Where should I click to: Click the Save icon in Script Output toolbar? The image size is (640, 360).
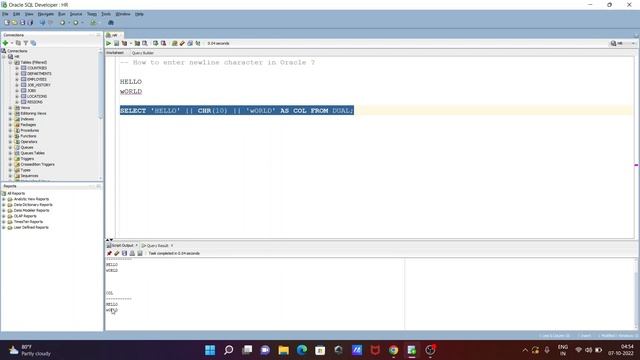pos(124,253)
